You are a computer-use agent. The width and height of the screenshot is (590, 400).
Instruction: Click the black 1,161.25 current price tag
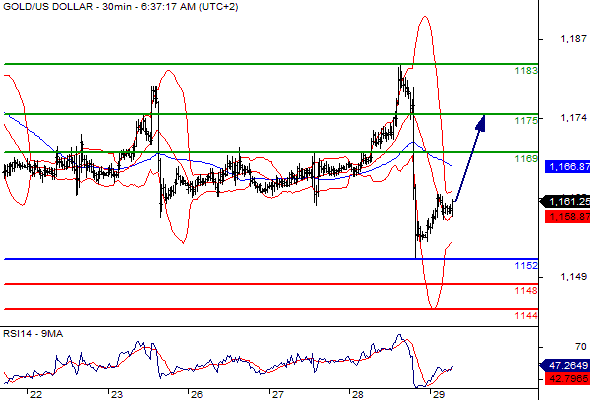coord(566,202)
